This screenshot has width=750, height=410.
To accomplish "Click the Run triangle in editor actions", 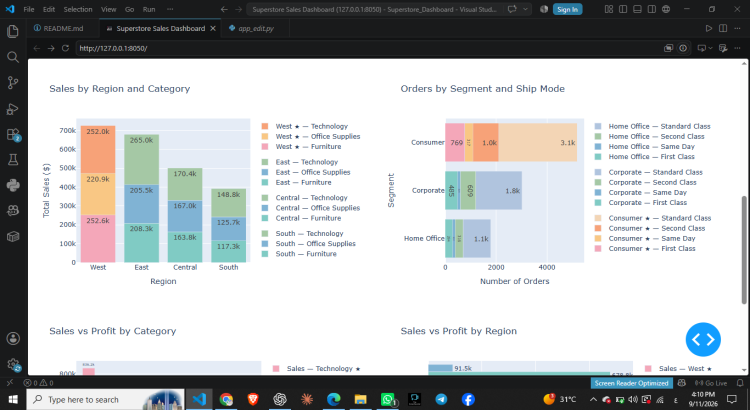I will pos(709,28).
